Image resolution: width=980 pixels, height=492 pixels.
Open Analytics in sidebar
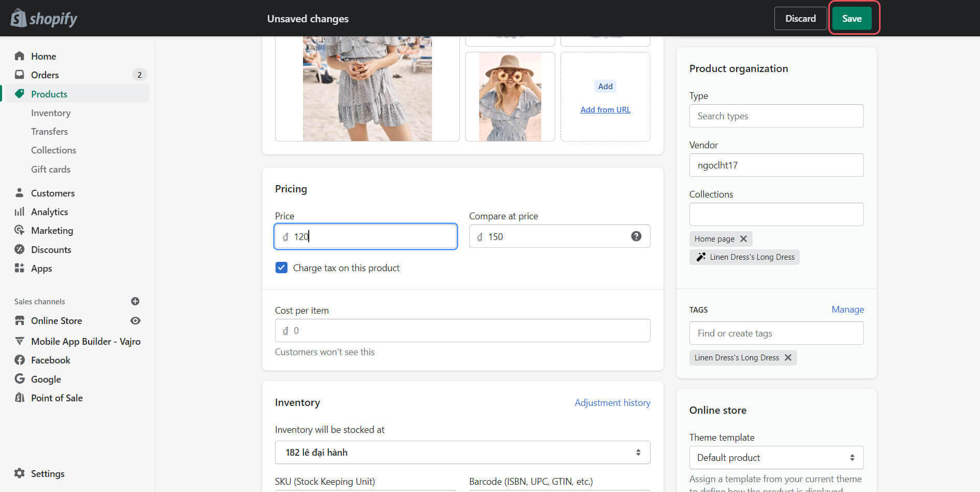pyautogui.click(x=49, y=212)
